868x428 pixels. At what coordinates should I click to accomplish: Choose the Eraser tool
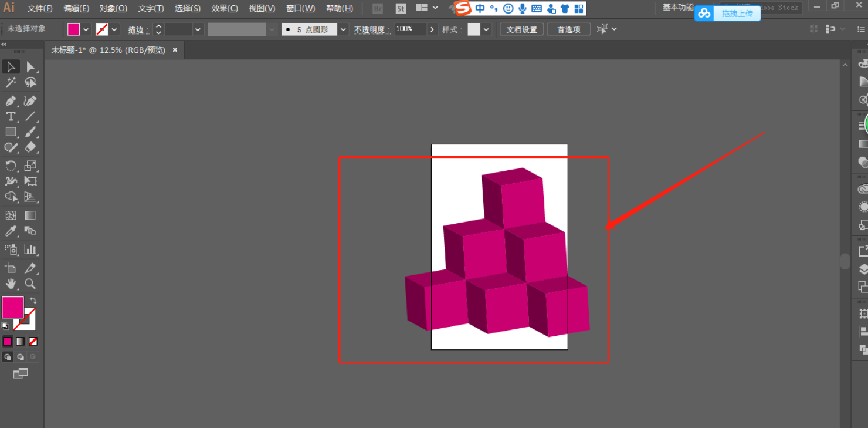coord(30,147)
